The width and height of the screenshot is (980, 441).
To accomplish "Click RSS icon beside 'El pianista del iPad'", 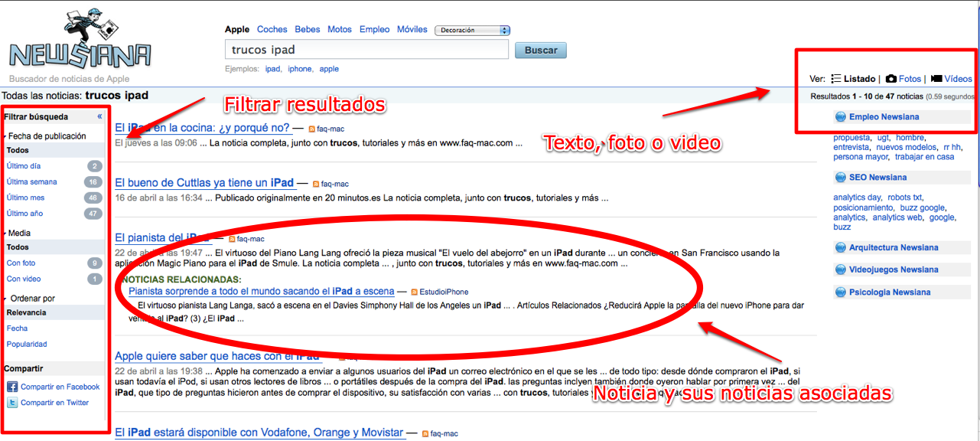I will click(x=231, y=239).
